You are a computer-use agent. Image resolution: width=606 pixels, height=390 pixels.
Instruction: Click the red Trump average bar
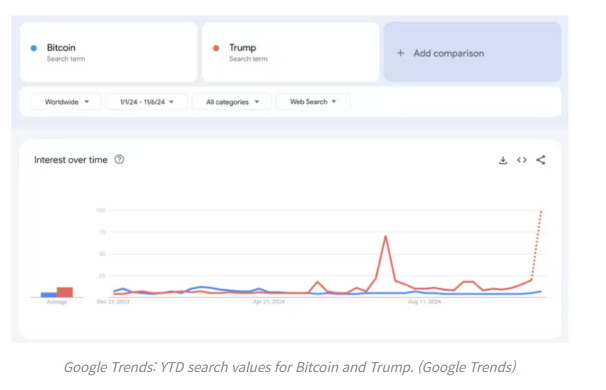pyautogui.click(x=65, y=292)
